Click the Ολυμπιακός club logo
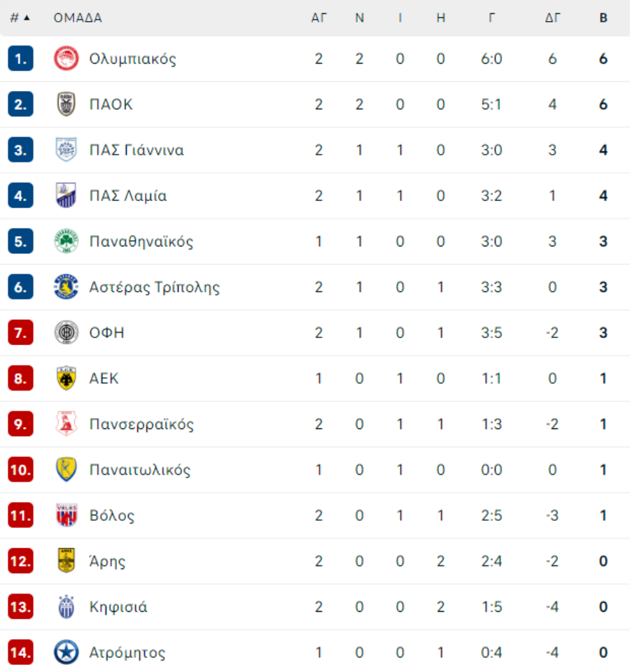Image resolution: width=630 pixels, height=672 pixels. coord(66,58)
